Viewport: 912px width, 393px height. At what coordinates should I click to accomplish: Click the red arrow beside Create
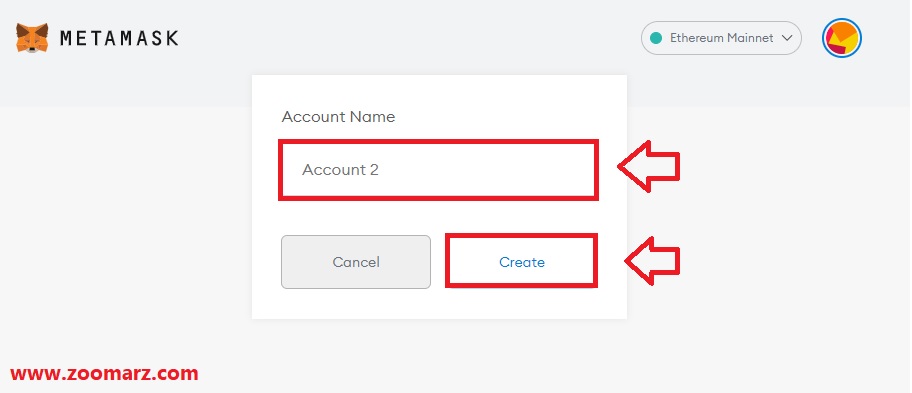tap(652, 260)
